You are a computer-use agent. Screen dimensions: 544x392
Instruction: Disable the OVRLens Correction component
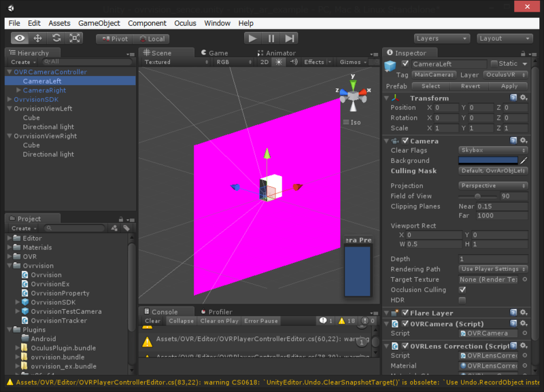point(405,346)
